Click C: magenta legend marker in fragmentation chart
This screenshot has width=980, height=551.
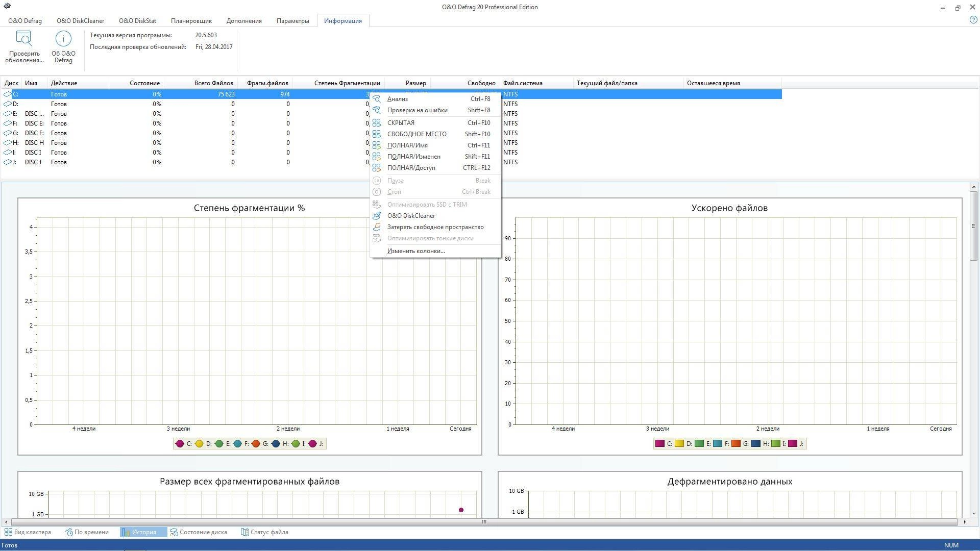[x=180, y=444]
